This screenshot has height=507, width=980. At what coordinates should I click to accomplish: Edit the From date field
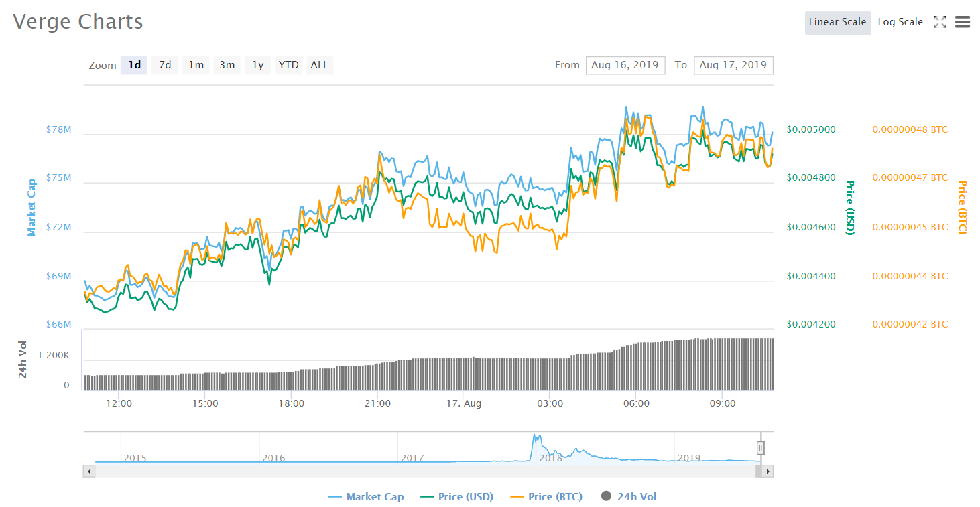coord(625,65)
